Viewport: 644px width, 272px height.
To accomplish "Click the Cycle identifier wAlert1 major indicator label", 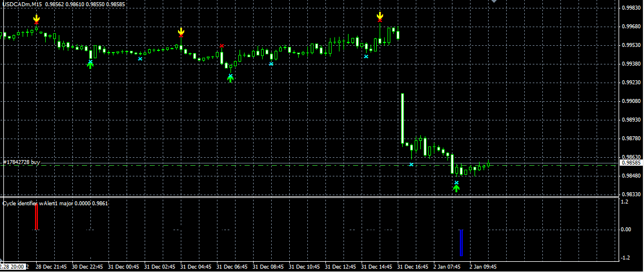I will click(x=55, y=203).
